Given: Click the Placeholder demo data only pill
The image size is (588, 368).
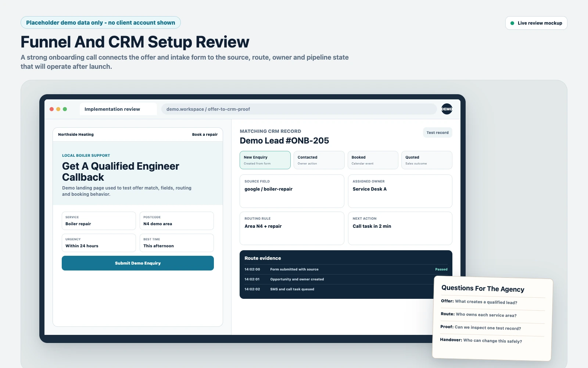Looking at the screenshot, I should coord(101,22).
